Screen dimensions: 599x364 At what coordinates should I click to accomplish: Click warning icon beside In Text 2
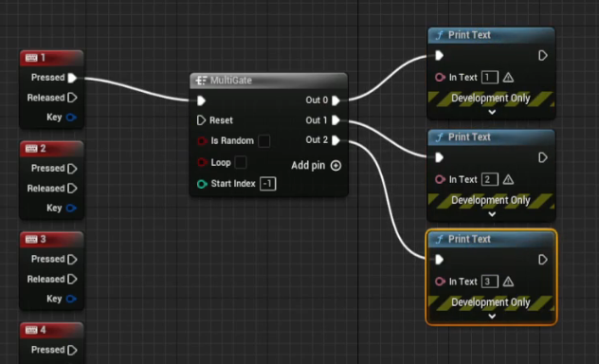point(508,180)
